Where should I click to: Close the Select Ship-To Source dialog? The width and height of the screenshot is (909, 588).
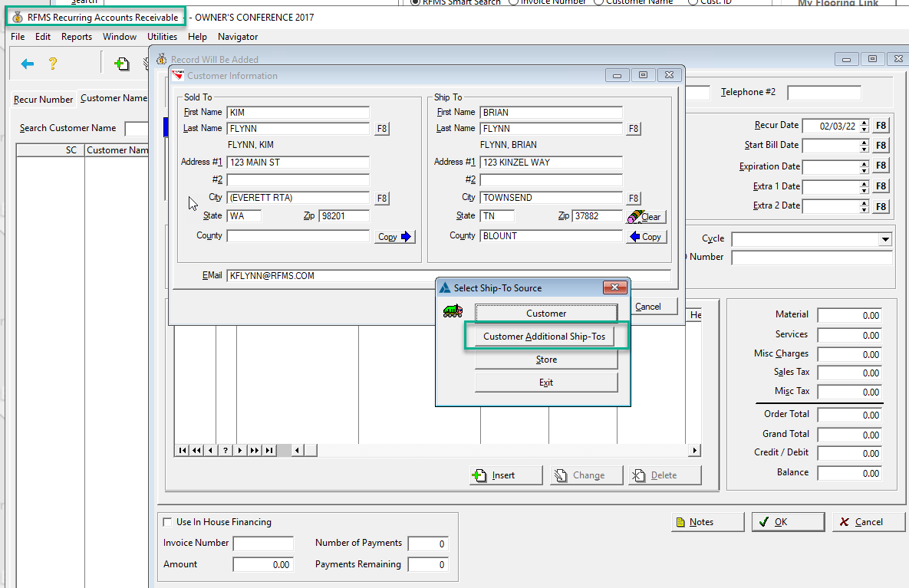point(614,287)
